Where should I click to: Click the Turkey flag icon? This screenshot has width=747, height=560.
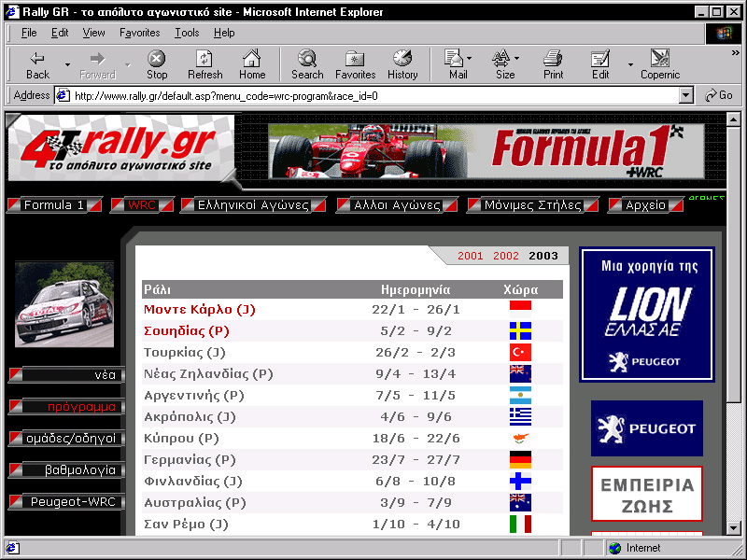tap(520, 353)
